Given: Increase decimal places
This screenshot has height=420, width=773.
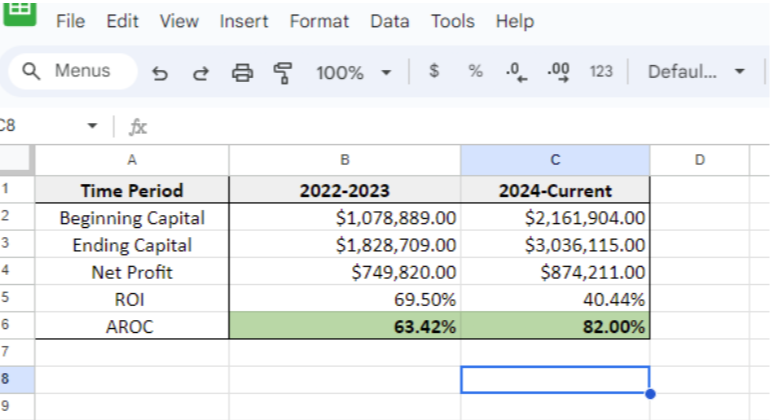Looking at the screenshot, I should pos(558,72).
